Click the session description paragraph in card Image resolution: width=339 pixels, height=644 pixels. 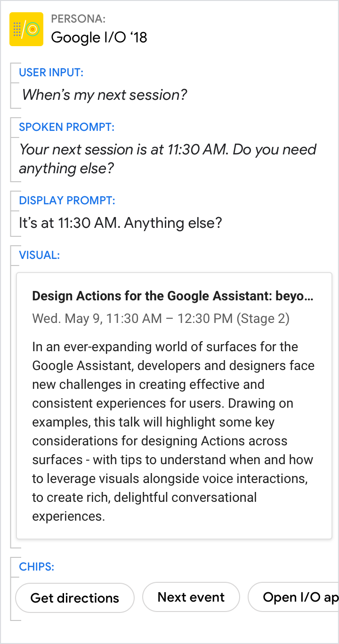(173, 431)
